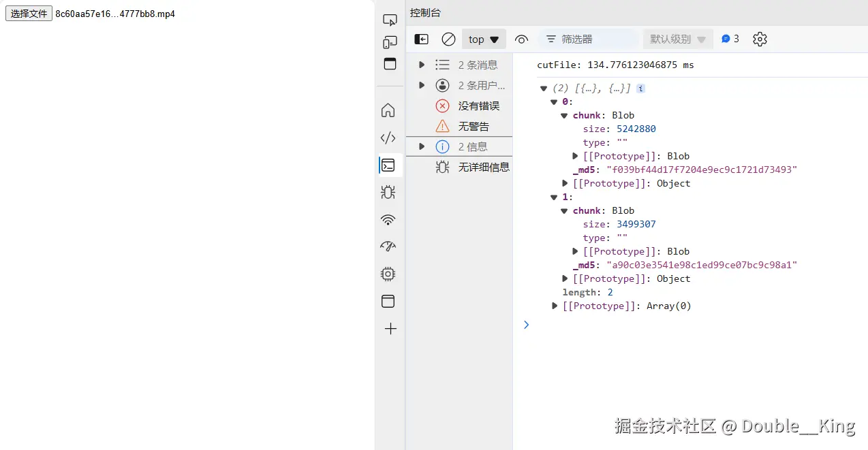Click the info badge beside the array
The width and height of the screenshot is (868, 450).
point(640,89)
